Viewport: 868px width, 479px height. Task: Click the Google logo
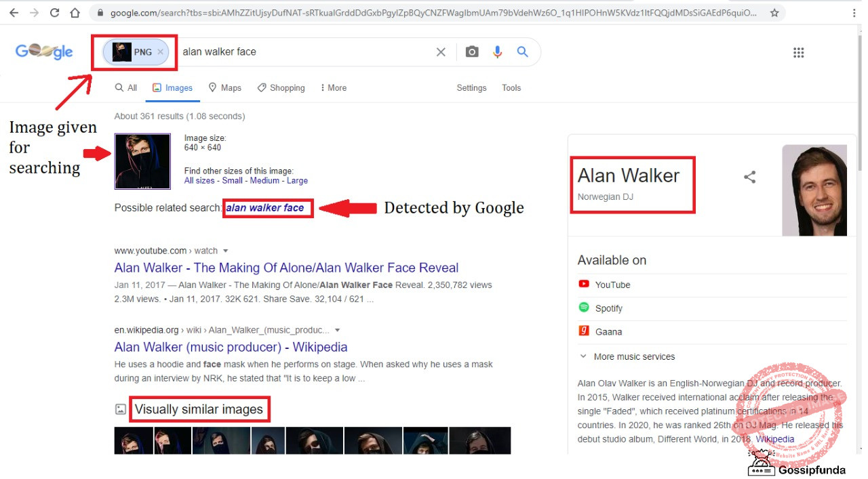tap(44, 51)
